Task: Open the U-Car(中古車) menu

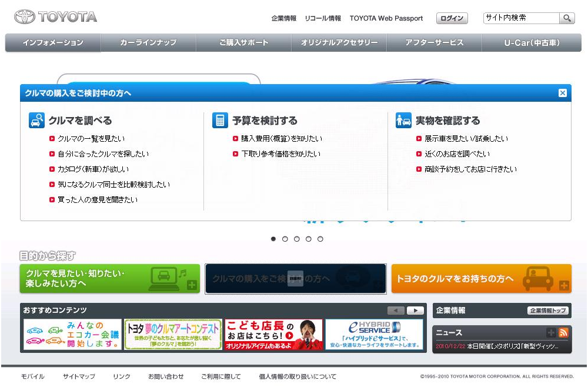Action: 532,42
